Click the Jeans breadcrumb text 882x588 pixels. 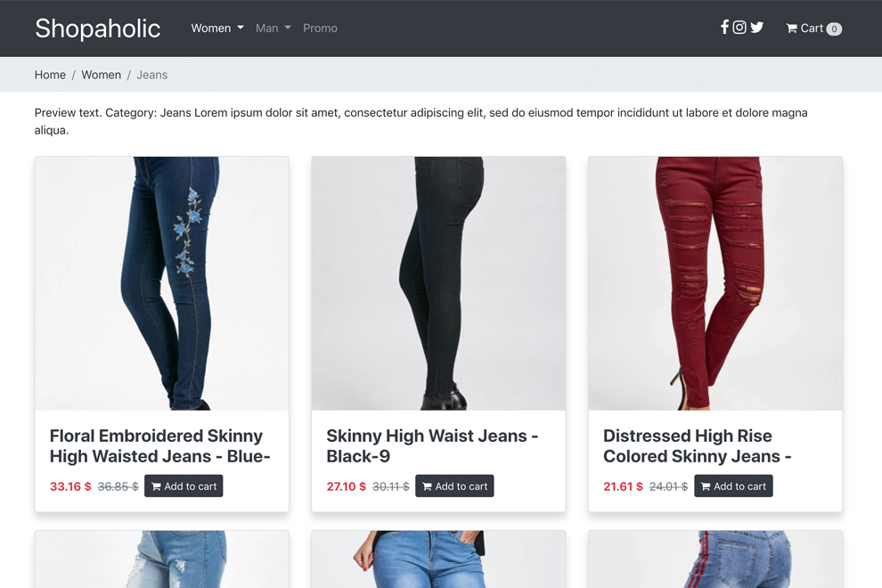tap(151, 75)
